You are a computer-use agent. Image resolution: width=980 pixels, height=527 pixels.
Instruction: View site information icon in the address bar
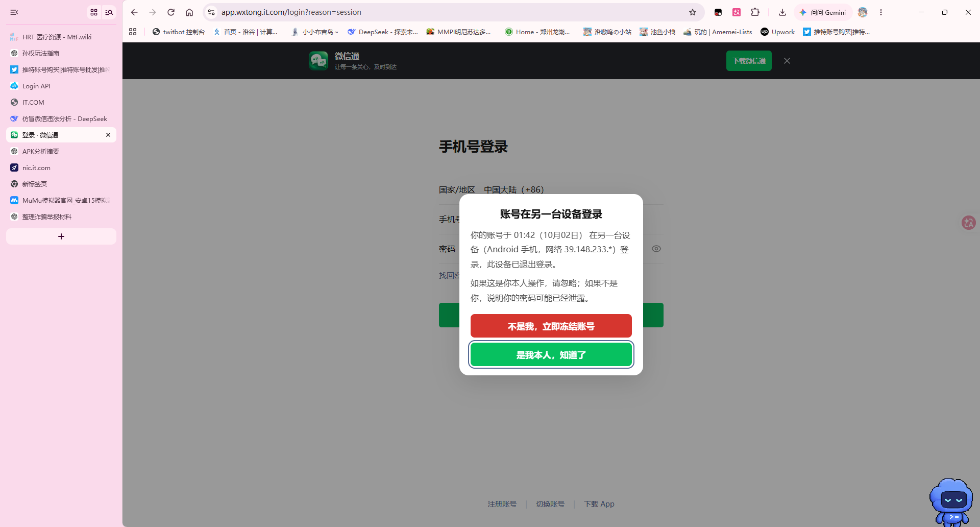tap(211, 12)
